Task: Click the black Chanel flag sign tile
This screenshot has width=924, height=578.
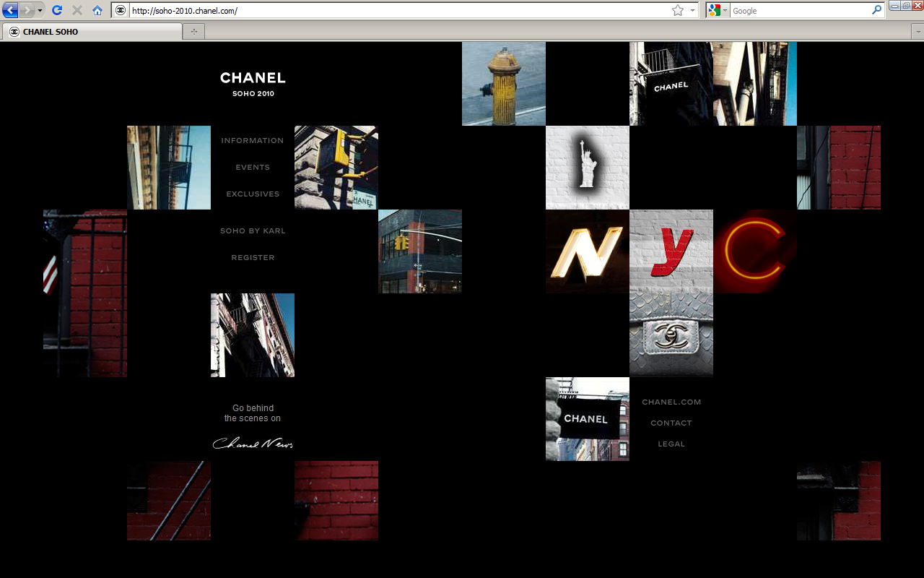Action: click(588, 419)
